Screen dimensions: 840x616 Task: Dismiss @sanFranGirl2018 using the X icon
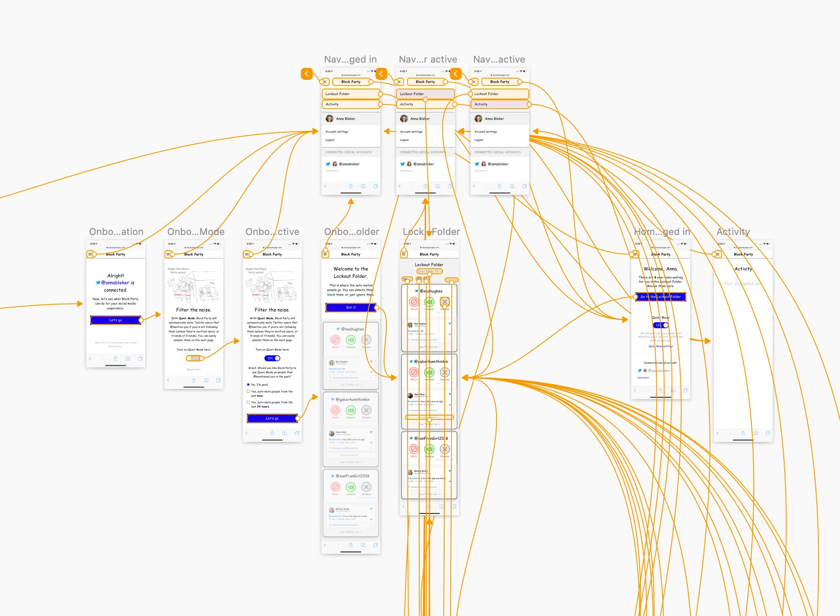445,450
